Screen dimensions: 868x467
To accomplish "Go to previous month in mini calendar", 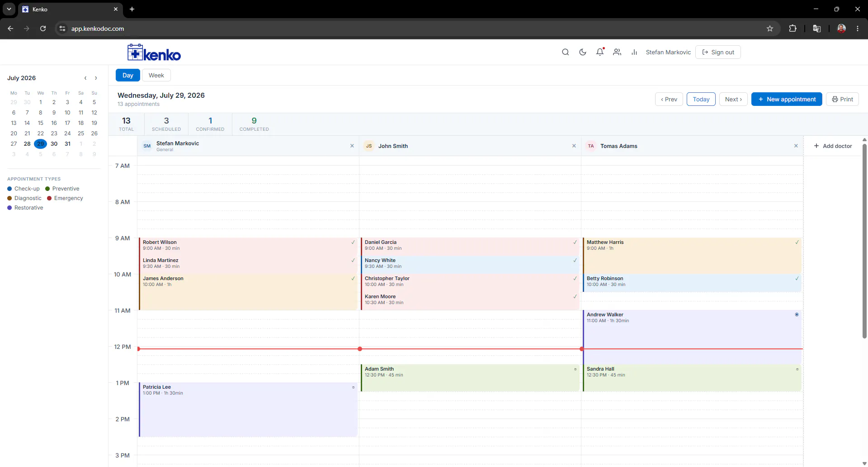I will [x=85, y=78].
